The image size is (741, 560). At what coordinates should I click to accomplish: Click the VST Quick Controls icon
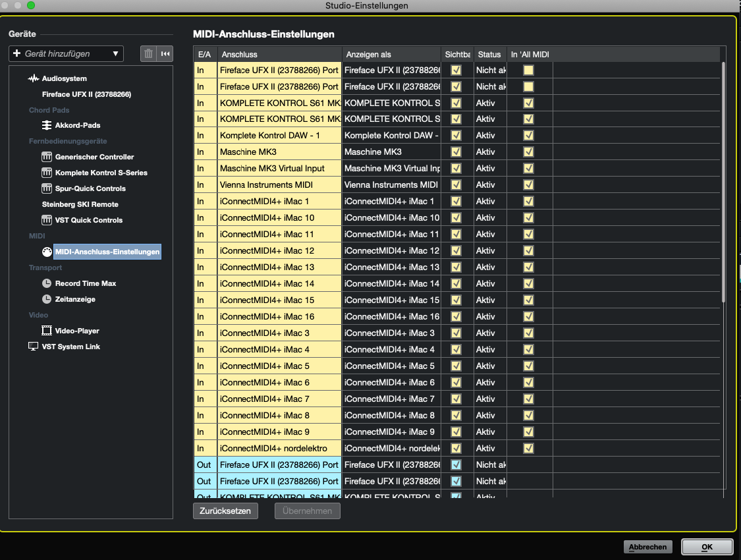(46, 220)
